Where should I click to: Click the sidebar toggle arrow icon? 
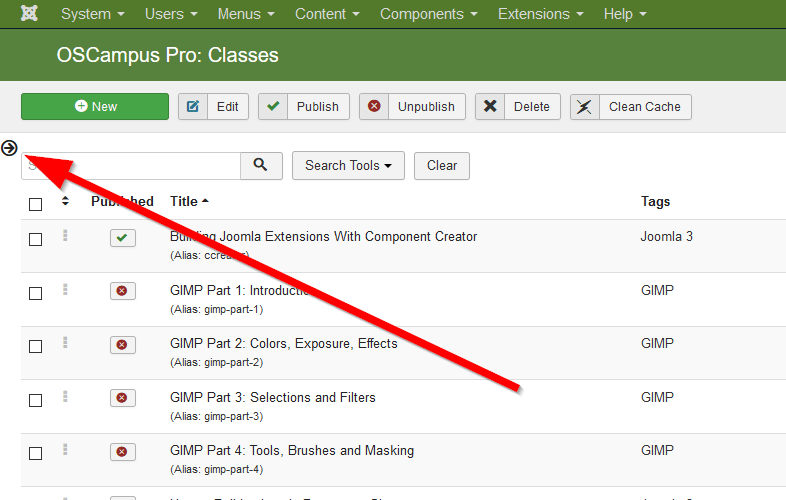tap(9, 148)
